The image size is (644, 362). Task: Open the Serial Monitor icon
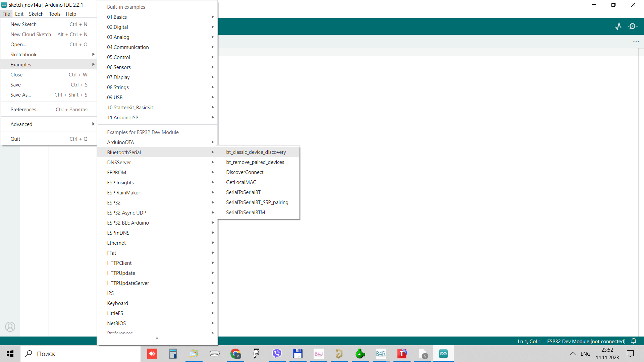tap(633, 26)
